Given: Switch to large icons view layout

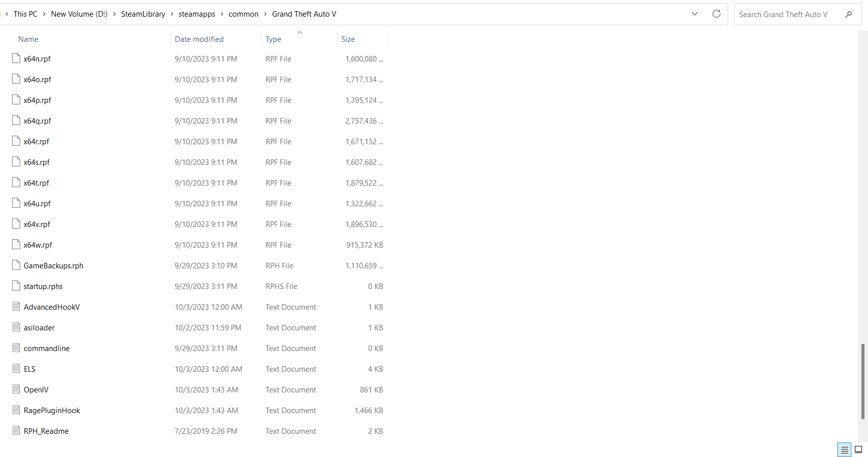Looking at the screenshot, I should click(858, 450).
